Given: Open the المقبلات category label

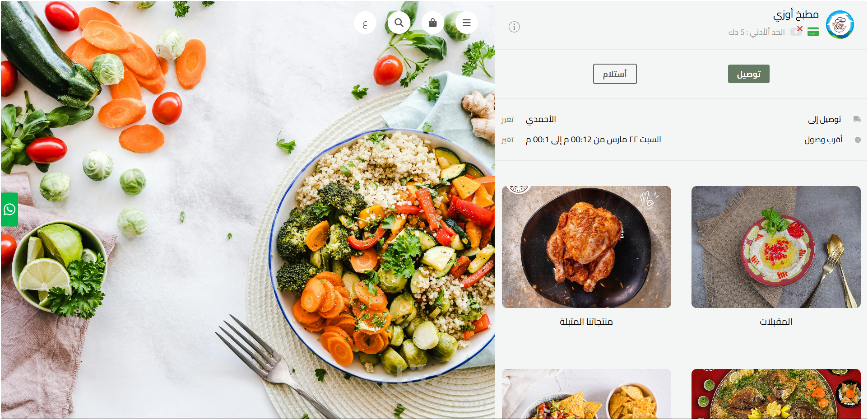Looking at the screenshot, I should point(776,322).
